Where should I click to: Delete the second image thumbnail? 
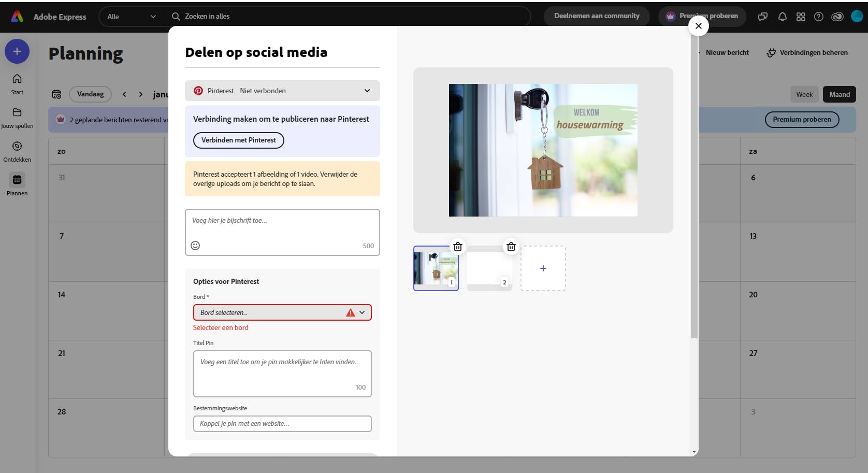tap(511, 247)
